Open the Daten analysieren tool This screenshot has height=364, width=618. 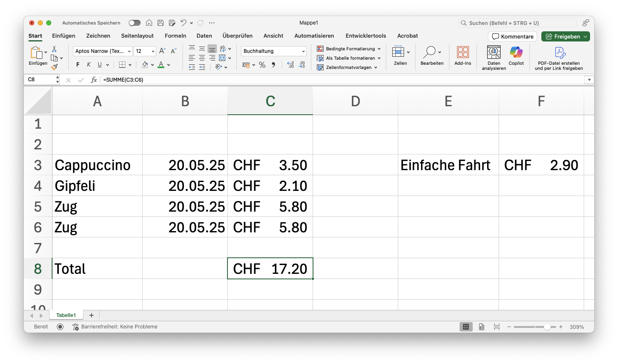493,52
